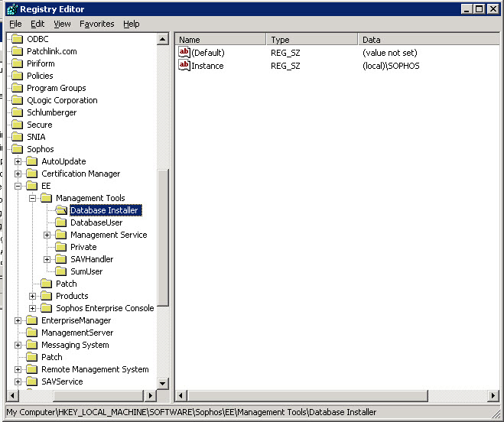Click the tree pane vertical scrollbar thumb
Screen dimensions: 504x422
tap(163, 237)
